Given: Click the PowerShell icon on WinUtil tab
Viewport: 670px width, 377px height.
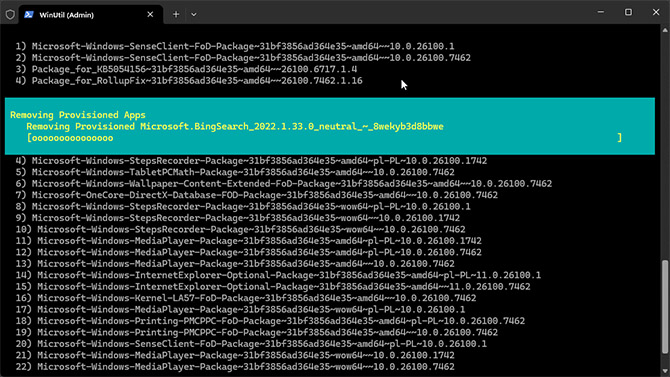Looking at the screenshot, I should (29, 15).
